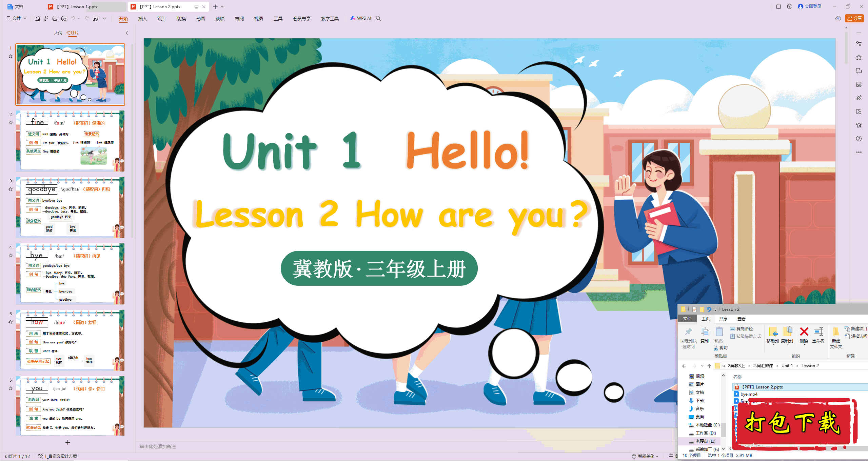
Task: Click the Print icon in quick toolbar
Action: [x=55, y=18]
